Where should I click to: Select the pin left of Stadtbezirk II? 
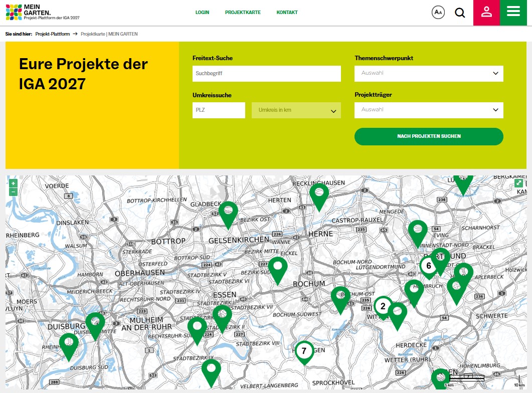[x=197, y=331]
